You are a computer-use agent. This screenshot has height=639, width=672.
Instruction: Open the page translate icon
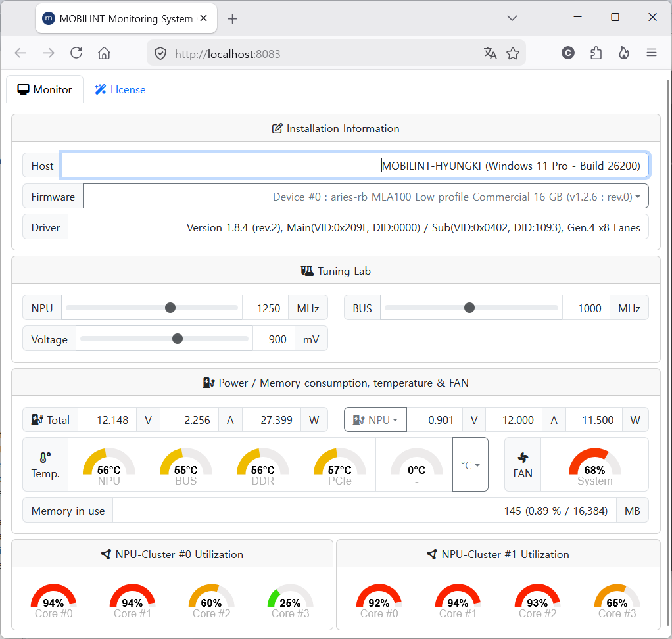coord(490,53)
